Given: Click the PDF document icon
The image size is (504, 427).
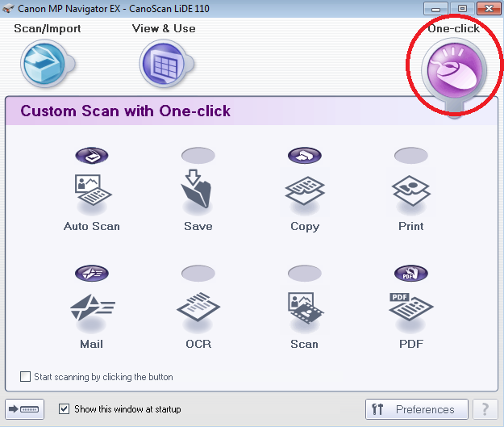Looking at the screenshot, I should pos(410,307).
